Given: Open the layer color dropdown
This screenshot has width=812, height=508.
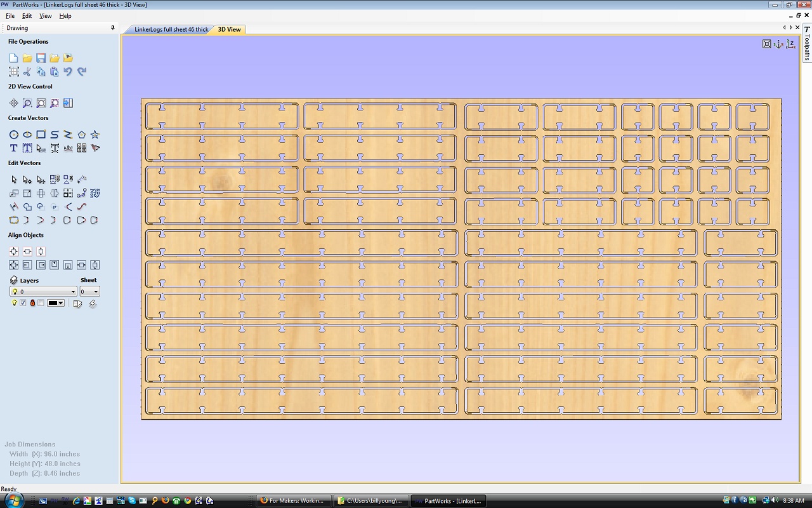Looking at the screenshot, I should tap(61, 303).
